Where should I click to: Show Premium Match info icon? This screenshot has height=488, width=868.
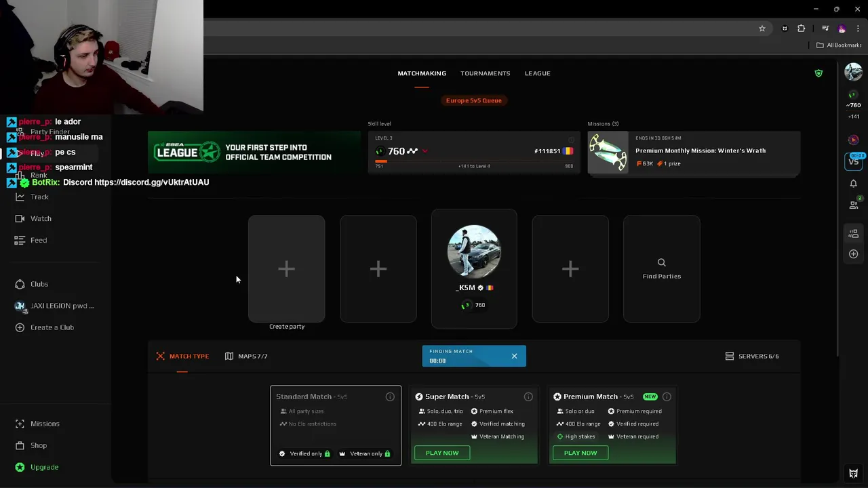click(667, 396)
